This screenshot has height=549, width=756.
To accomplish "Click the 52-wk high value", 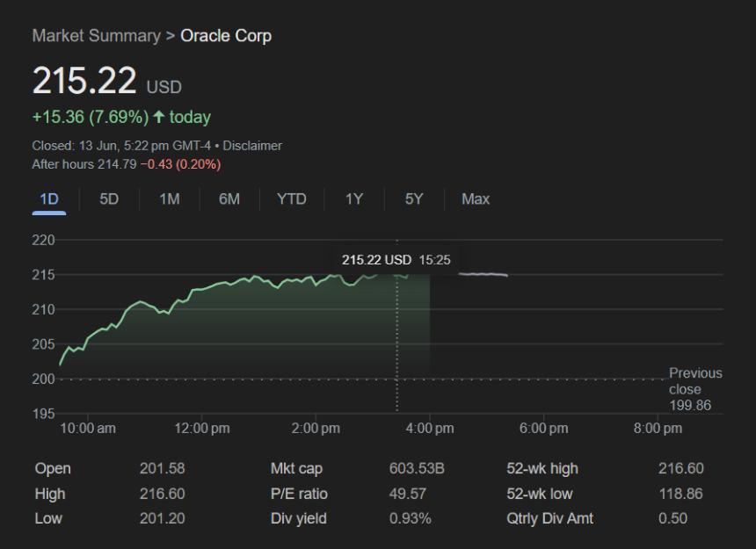I will point(680,468).
